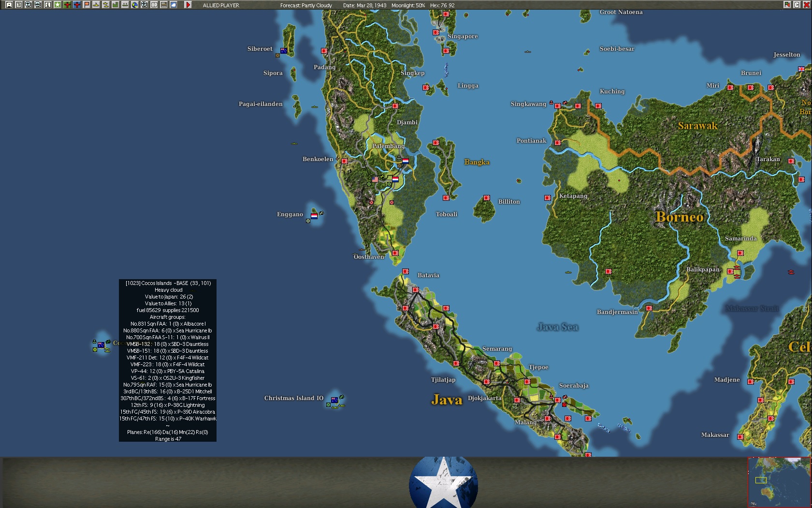Select the red plane on blue icon
812x508 pixels.
pyautogui.click(x=76, y=5)
